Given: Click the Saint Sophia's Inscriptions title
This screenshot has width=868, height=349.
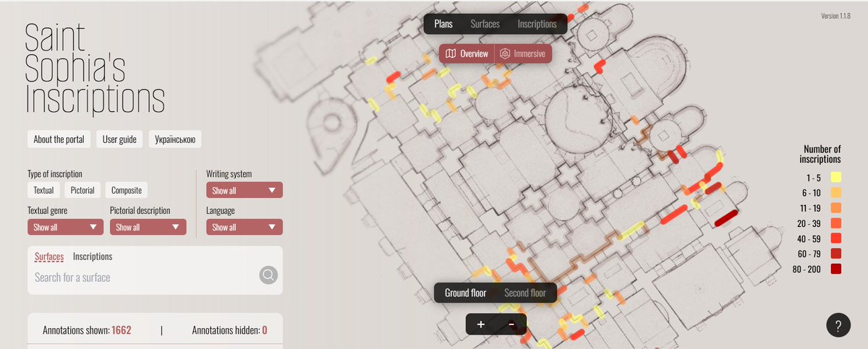Looking at the screenshot, I should [x=95, y=69].
